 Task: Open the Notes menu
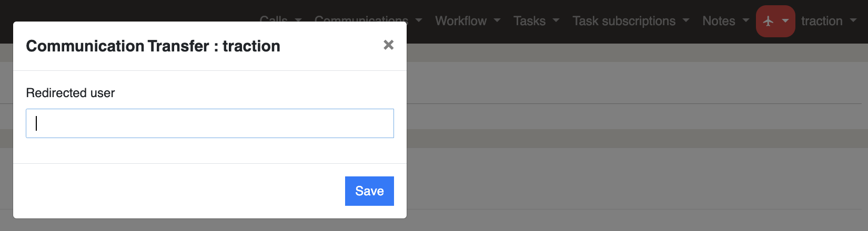tap(719, 21)
